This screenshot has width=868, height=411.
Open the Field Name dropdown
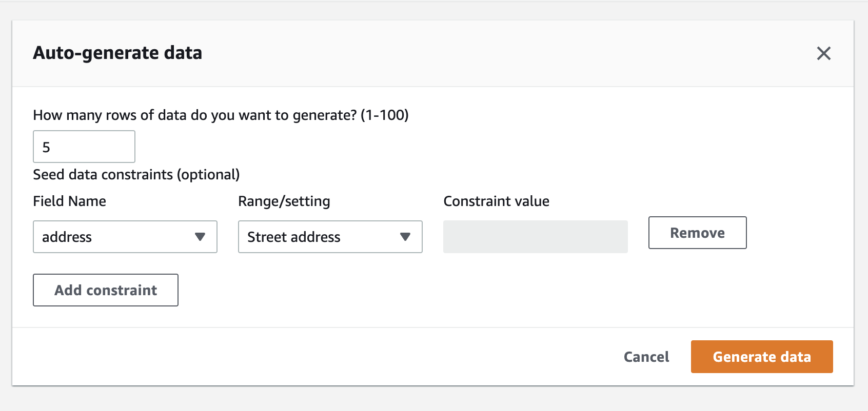125,237
